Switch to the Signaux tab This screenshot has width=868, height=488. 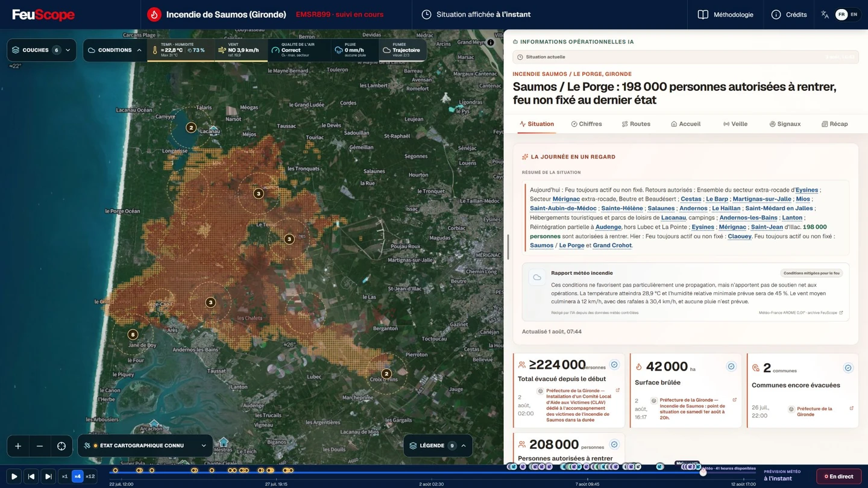[x=785, y=124]
